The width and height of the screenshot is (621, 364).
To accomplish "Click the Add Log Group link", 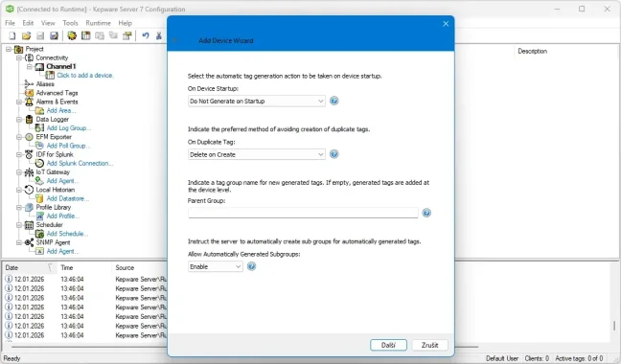I will [x=68, y=127].
